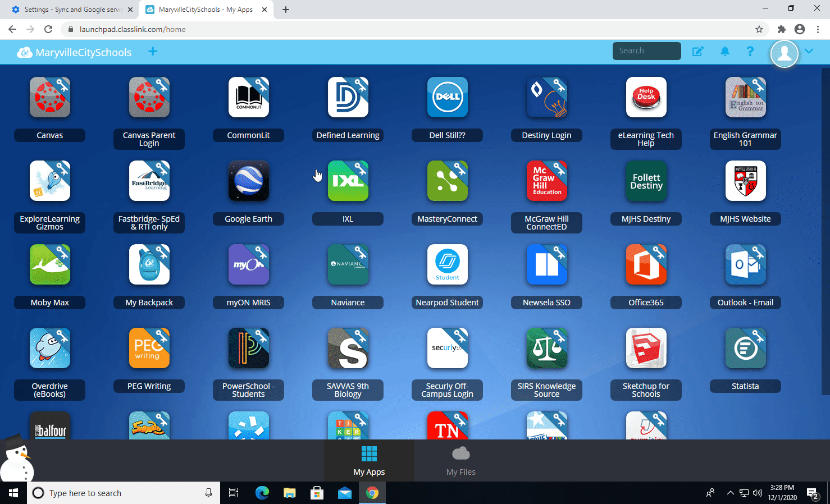Open the Chrome extensions puzzle icon
The height and width of the screenshot is (504, 830).
click(781, 29)
